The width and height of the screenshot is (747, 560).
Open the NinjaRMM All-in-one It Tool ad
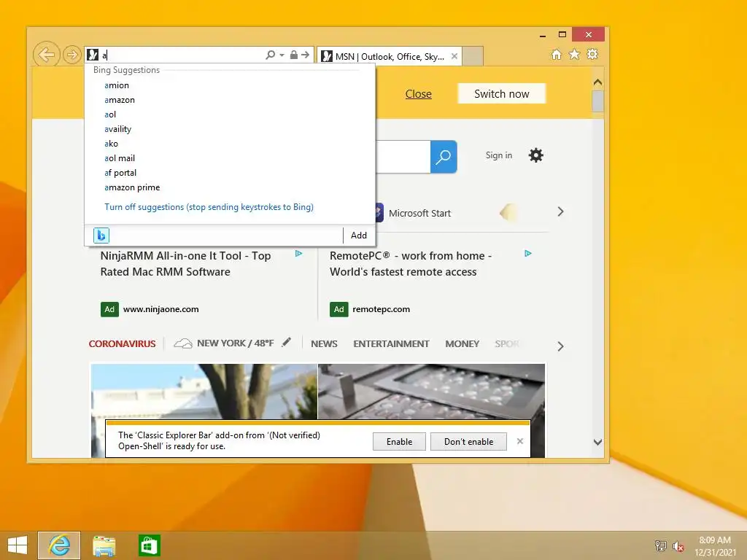click(185, 264)
